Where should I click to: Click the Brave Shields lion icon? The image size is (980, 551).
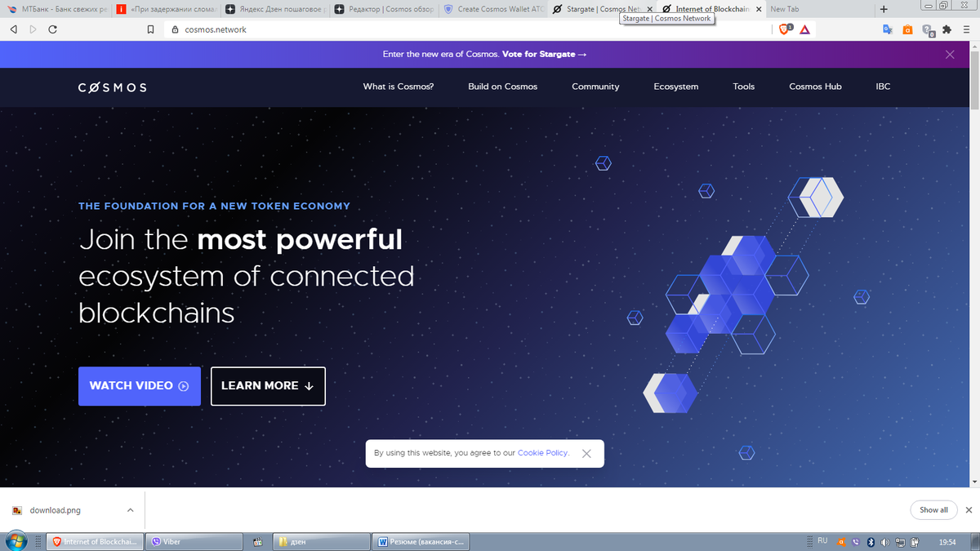(786, 29)
